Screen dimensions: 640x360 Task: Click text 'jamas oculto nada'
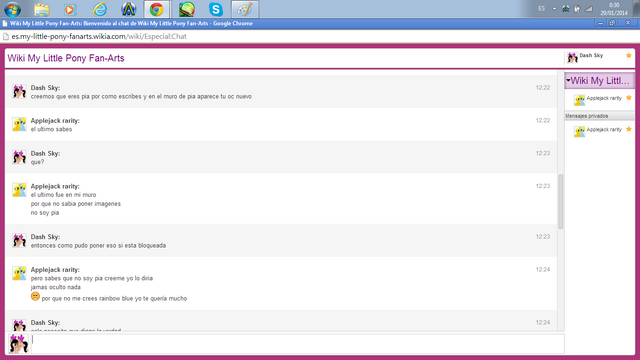tap(56, 287)
